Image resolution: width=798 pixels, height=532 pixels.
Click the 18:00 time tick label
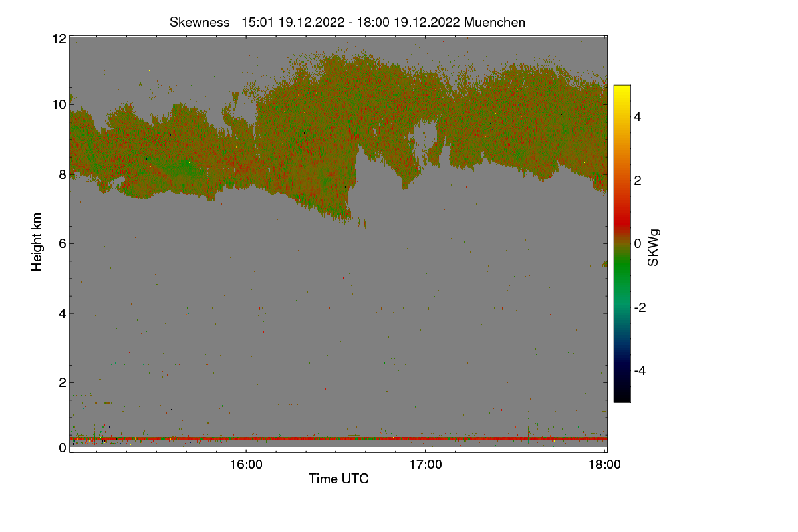point(604,465)
